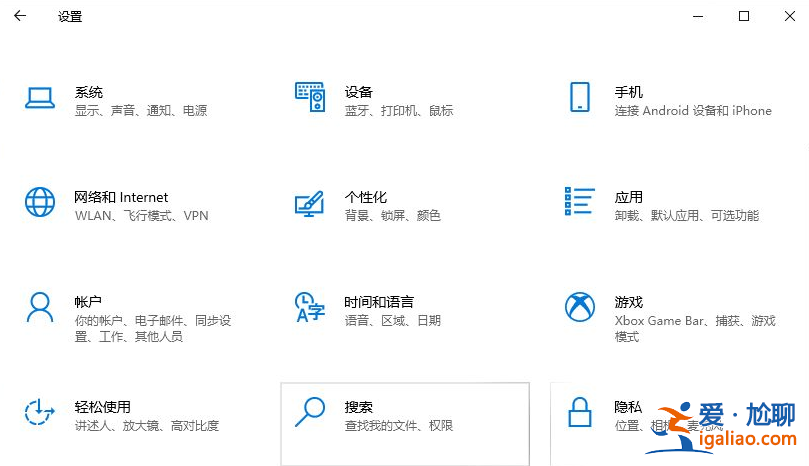Select the 搜索 magnifier icon
This screenshot has width=809, height=466.
(x=310, y=412)
